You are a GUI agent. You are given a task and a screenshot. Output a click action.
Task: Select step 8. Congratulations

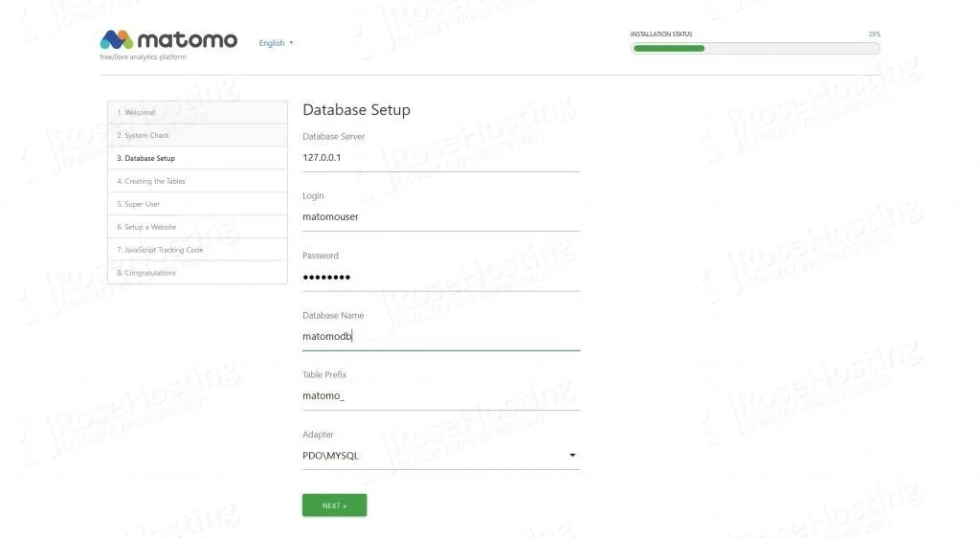(x=197, y=273)
